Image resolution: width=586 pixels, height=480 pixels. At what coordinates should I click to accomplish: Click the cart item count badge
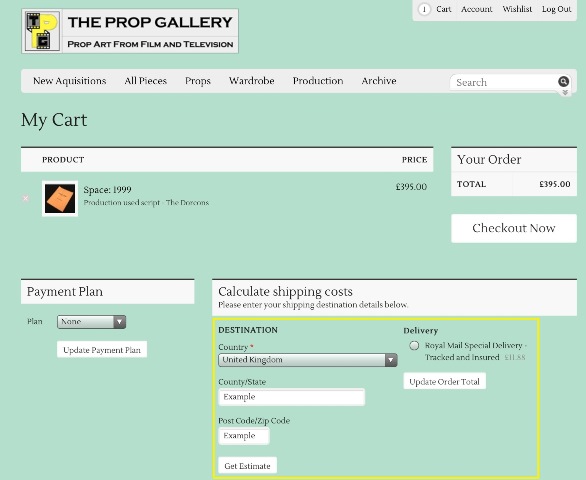(424, 9)
